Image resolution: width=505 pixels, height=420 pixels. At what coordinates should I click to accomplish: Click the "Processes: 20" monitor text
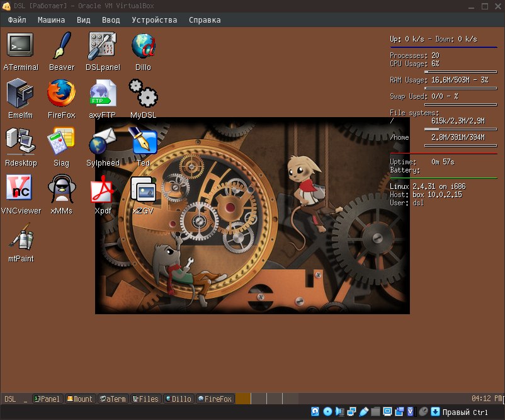414,55
